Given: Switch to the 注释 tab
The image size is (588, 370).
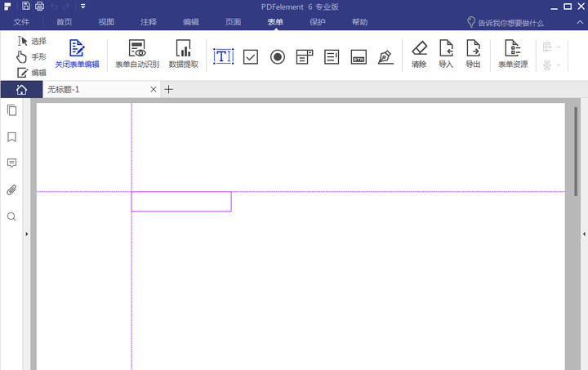Looking at the screenshot, I should coord(149,22).
